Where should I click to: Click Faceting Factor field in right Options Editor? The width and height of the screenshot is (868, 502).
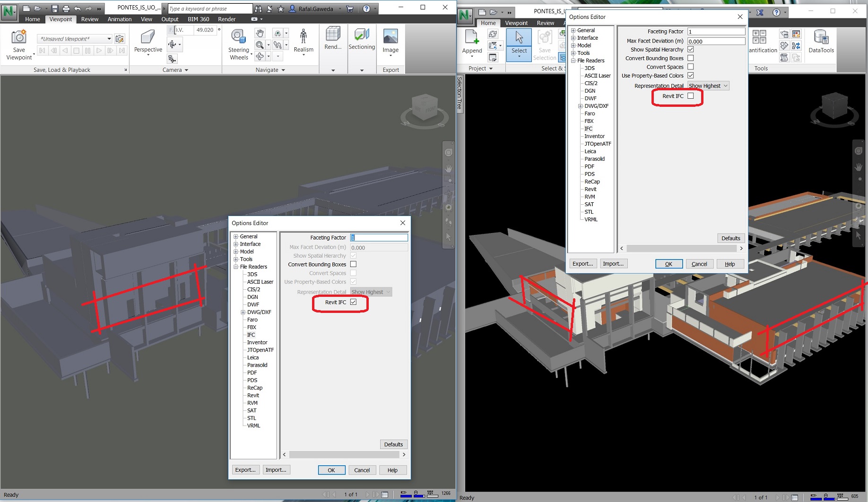tap(716, 32)
